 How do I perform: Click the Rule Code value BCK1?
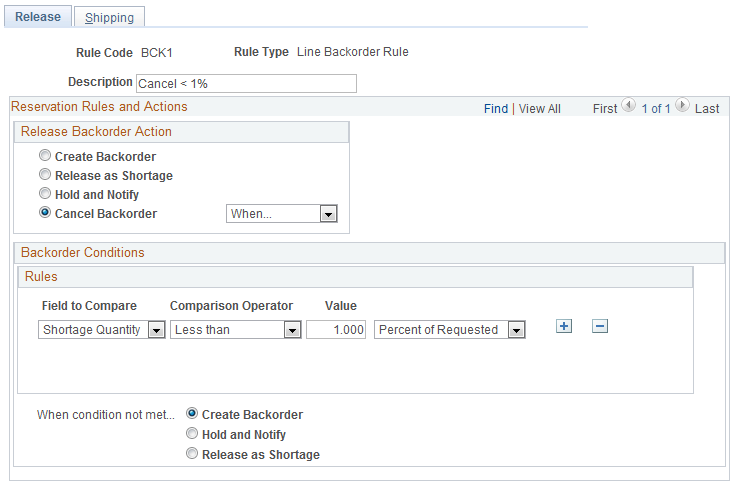point(157,53)
